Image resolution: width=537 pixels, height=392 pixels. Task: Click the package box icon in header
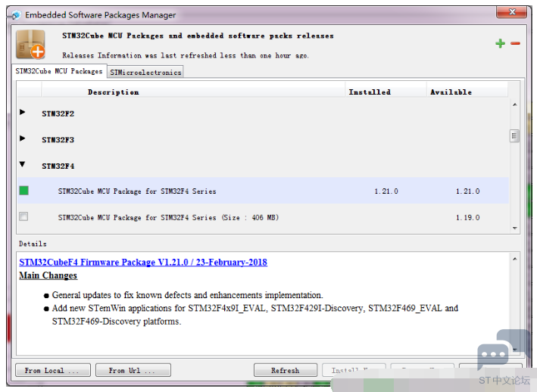pos(31,45)
